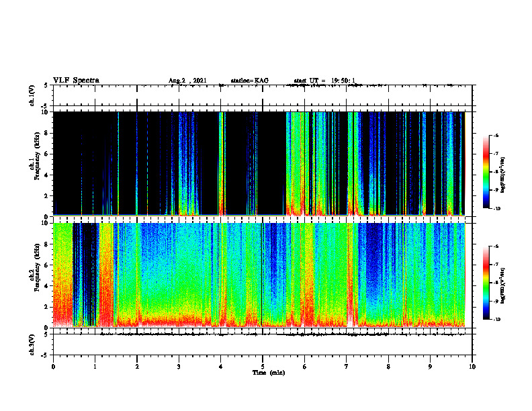Click the "-5" voltage tick on ch.1(V) axis
Screen dimensions: 532x411
pos(45,106)
